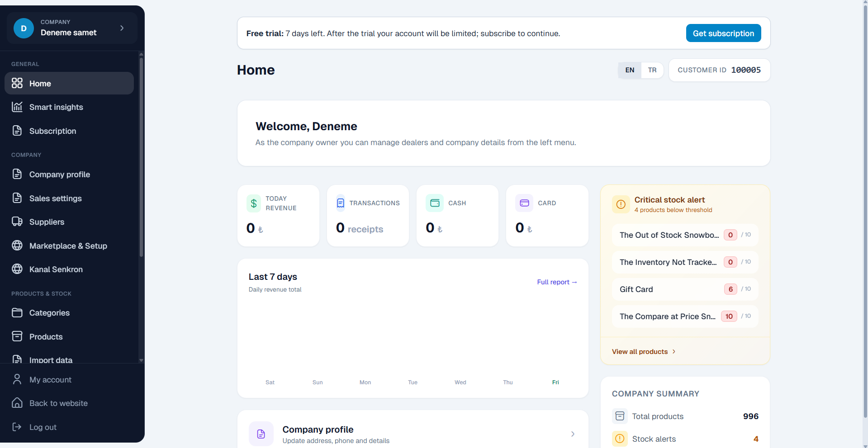Viewport: 868px width, 448px height.
Task: Click the Log out arrow icon
Action: pos(17,427)
